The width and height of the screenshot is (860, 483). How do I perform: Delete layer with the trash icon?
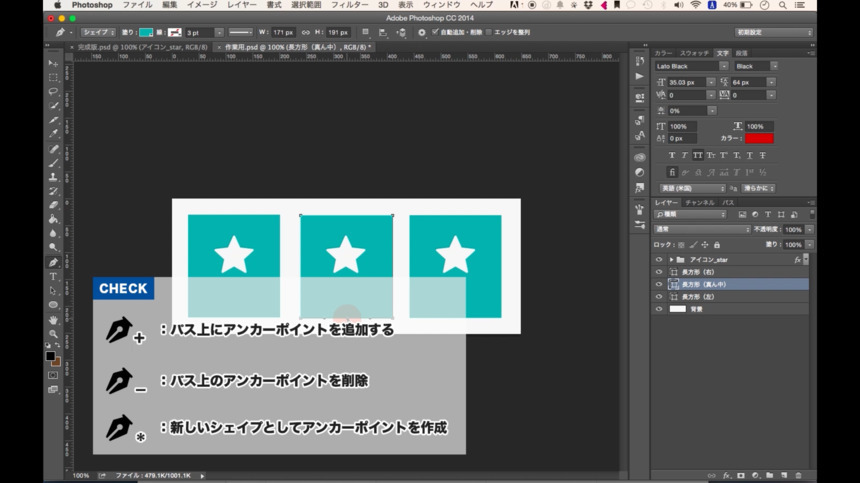pos(798,475)
